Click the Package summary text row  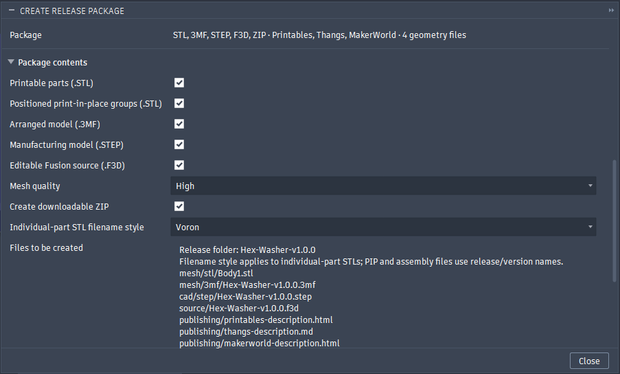click(319, 35)
